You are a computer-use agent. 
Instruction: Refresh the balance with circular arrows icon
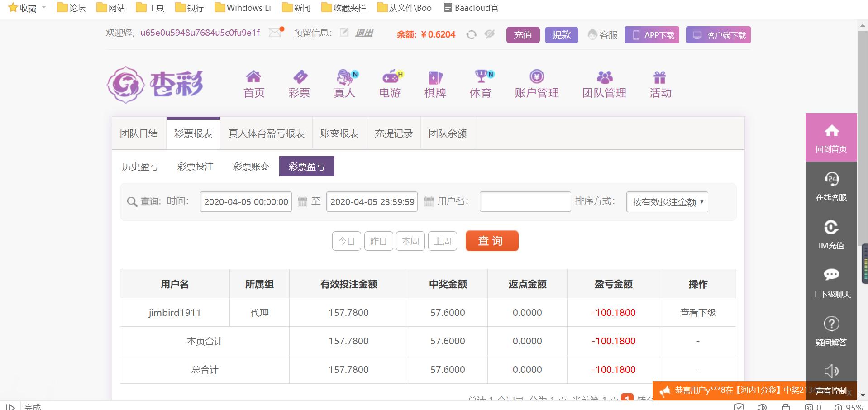pyautogui.click(x=472, y=34)
